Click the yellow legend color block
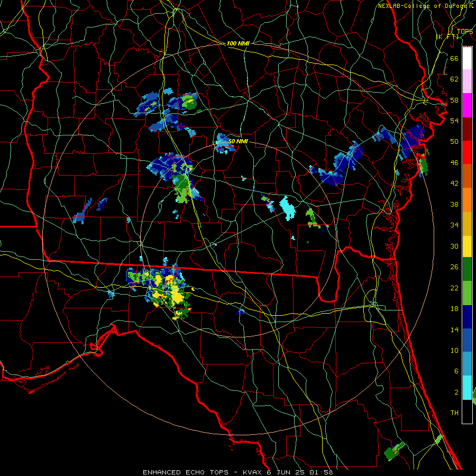 point(467,246)
